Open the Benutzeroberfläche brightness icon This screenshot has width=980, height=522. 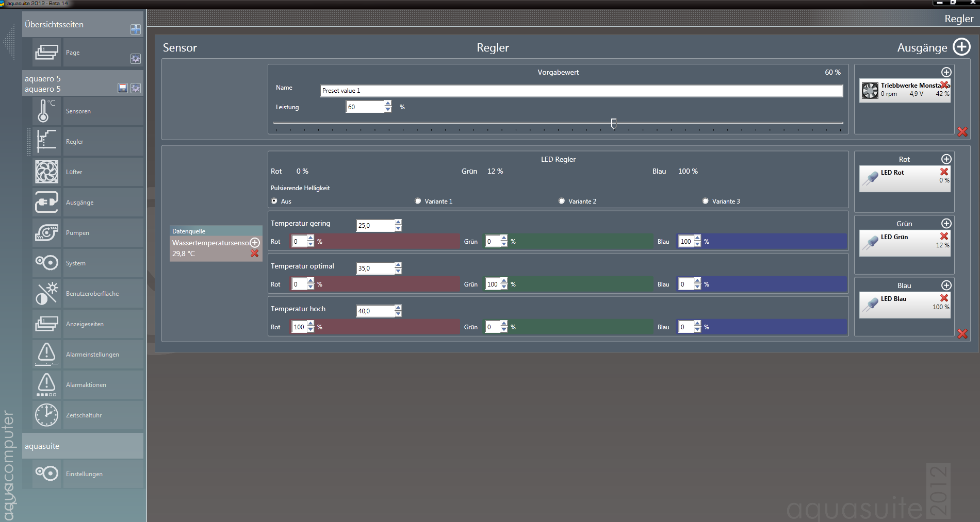pos(46,293)
